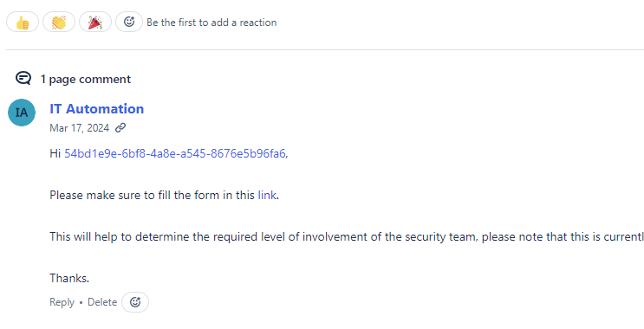
Task: React with the party popper emoji
Action: click(95, 23)
